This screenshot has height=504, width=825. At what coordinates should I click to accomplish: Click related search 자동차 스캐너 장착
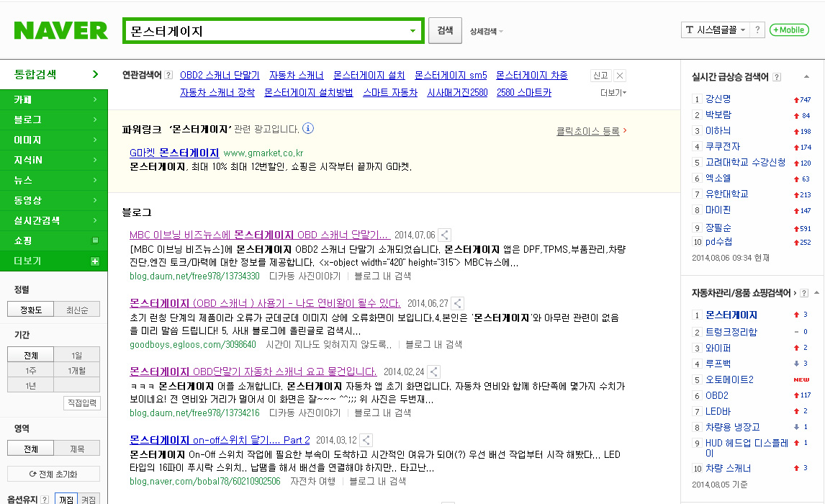point(217,93)
